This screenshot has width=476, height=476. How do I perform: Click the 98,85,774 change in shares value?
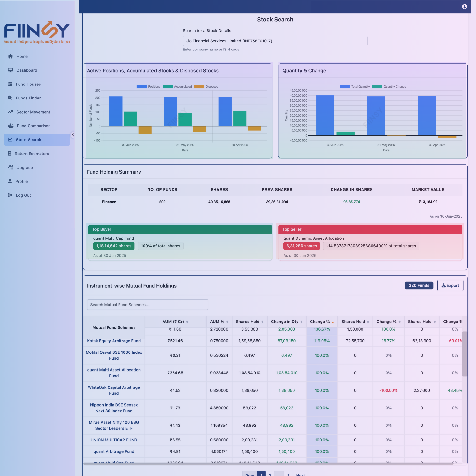[351, 202]
